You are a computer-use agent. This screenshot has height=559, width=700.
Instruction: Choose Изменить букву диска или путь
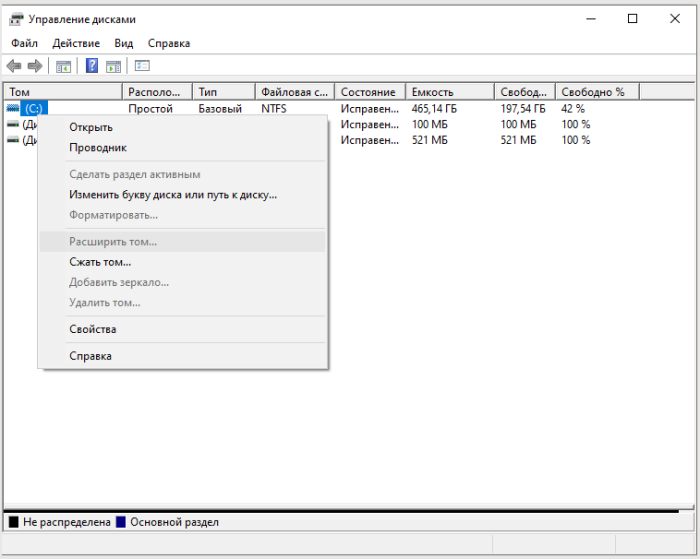(x=172, y=195)
